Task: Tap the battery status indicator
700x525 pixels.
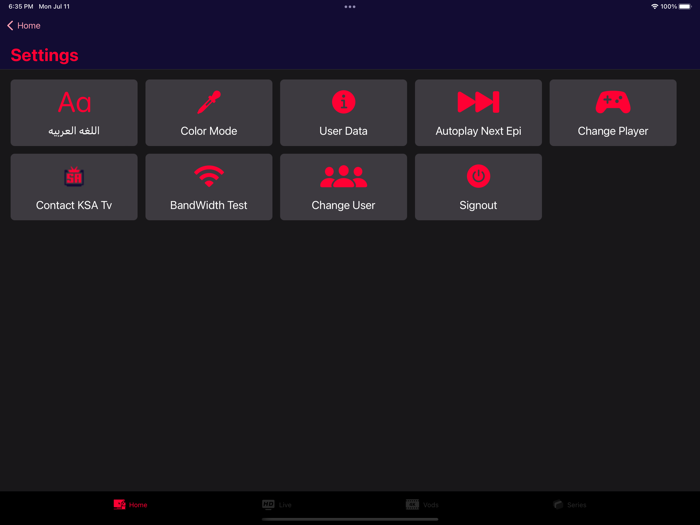Action: coord(685,6)
